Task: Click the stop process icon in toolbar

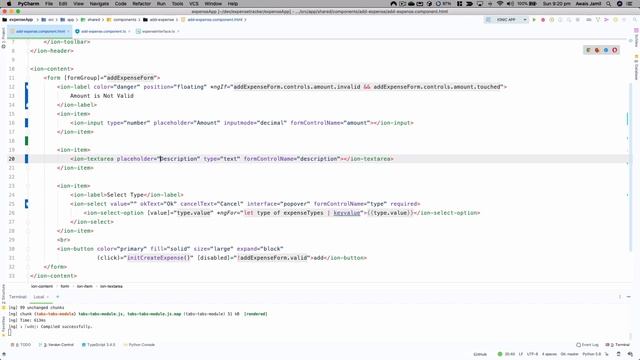Action: tap(578, 20)
